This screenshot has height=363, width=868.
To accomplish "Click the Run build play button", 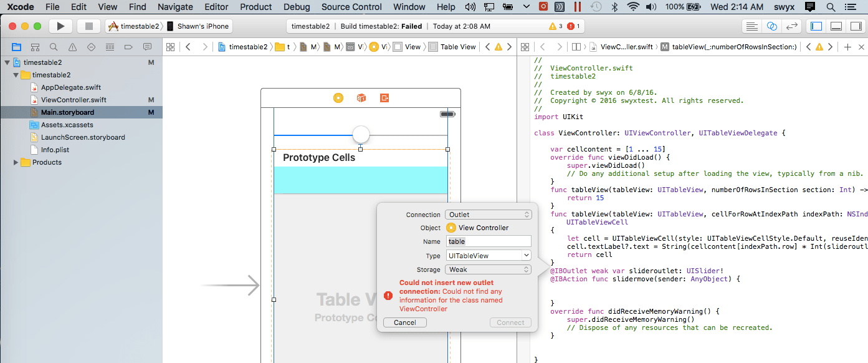I will [x=60, y=26].
